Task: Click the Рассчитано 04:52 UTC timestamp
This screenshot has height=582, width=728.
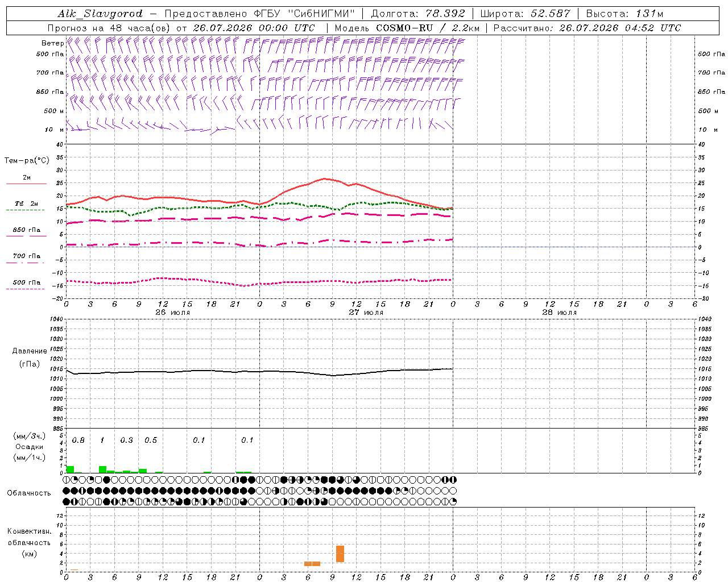Action: click(x=587, y=28)
